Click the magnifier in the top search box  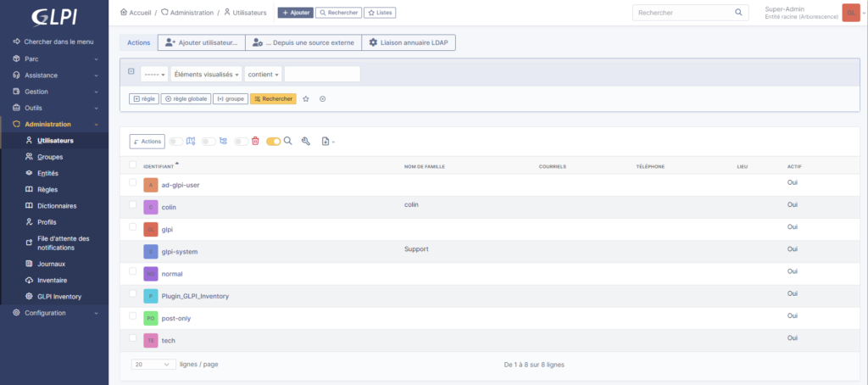[x=738, y=12]
